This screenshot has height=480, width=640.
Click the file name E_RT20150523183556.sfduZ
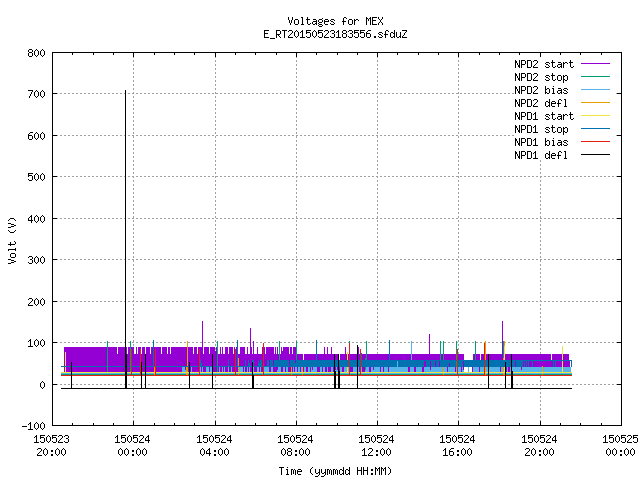tap(335, 34)
